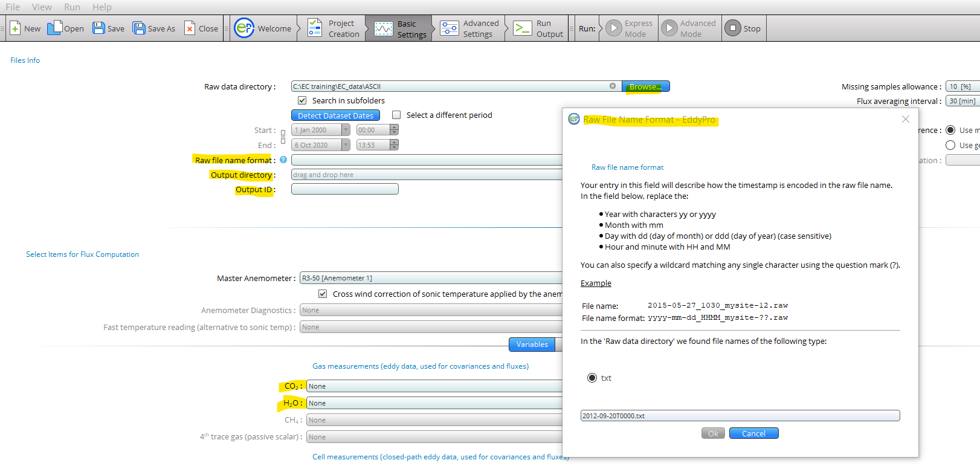Open a project with the Open icon
The height and width of the screenshot is (466, 980).
[54, 28]
